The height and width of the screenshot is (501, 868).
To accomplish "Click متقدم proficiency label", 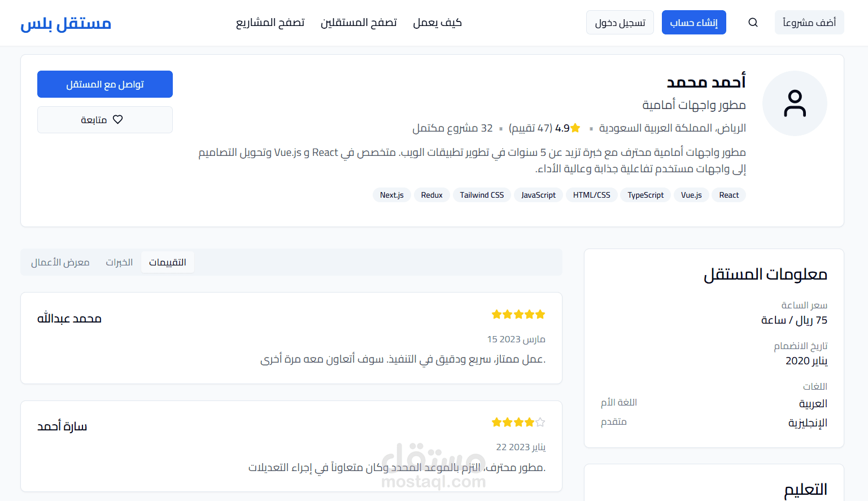I will 614,422.
